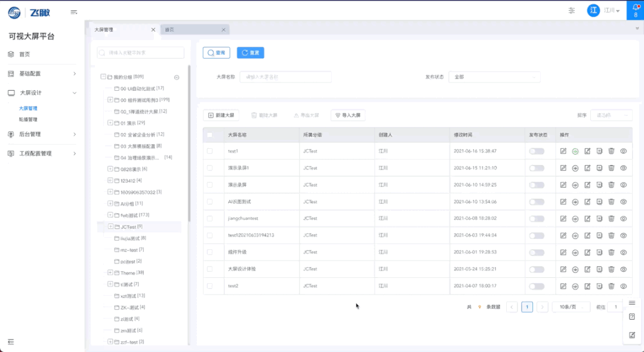The width and height of the screenshot is (644, 352).
Task: Click the tree panel vertical scrollbar
Action: tap(189, 143)
